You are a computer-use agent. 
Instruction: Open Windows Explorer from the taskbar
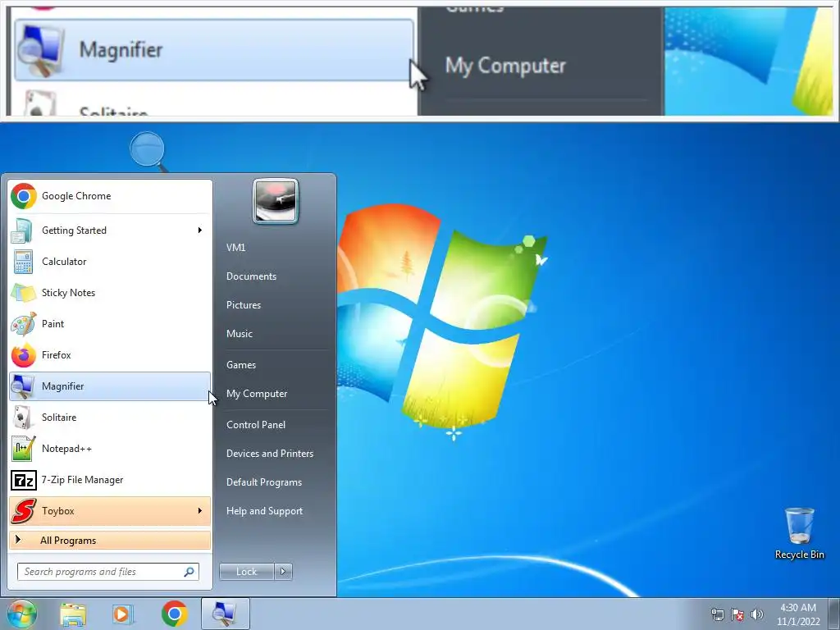coord(73,614)
